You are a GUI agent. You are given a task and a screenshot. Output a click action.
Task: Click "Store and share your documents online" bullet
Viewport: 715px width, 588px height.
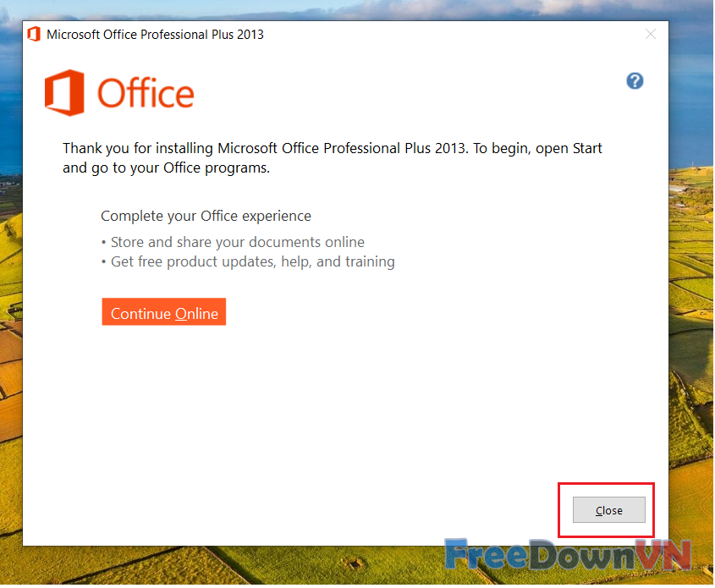click(x=238, y=242)
